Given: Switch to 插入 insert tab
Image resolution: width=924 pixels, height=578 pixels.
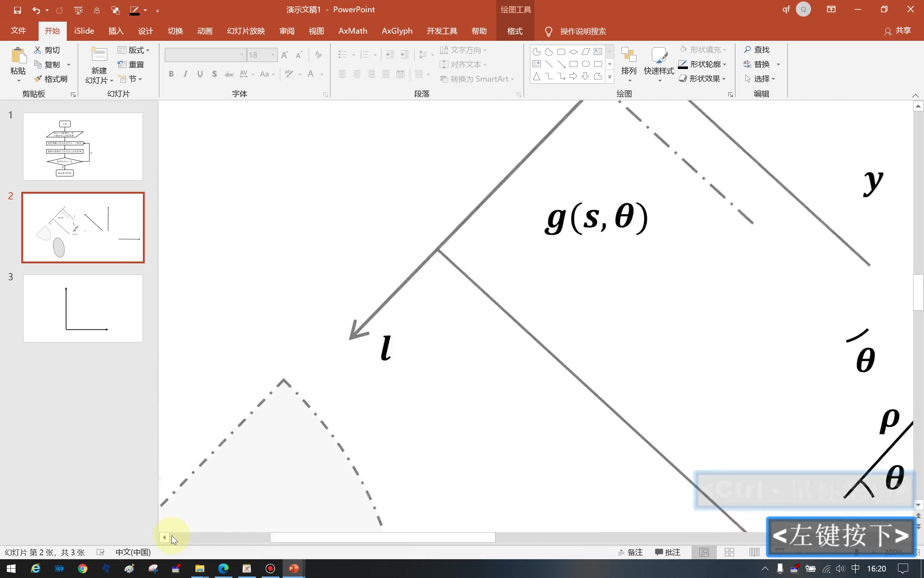Looking at the screenshot, I should click(116, 31).
